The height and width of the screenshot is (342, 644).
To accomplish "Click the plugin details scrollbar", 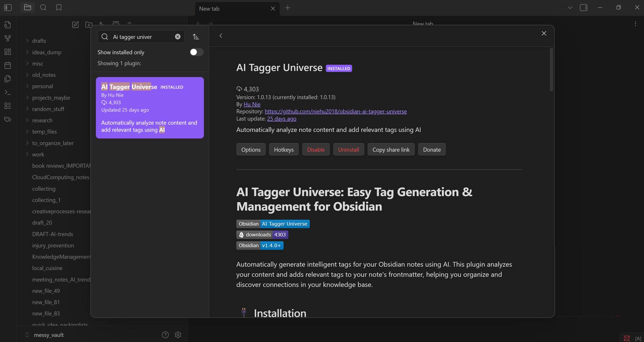I will pos(551,70).
